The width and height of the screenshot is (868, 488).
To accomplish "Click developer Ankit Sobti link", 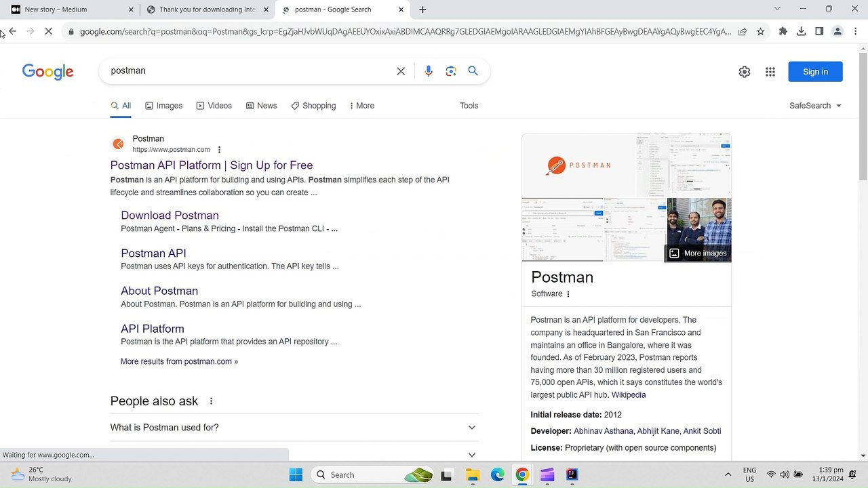I will (x=702, y=431).
